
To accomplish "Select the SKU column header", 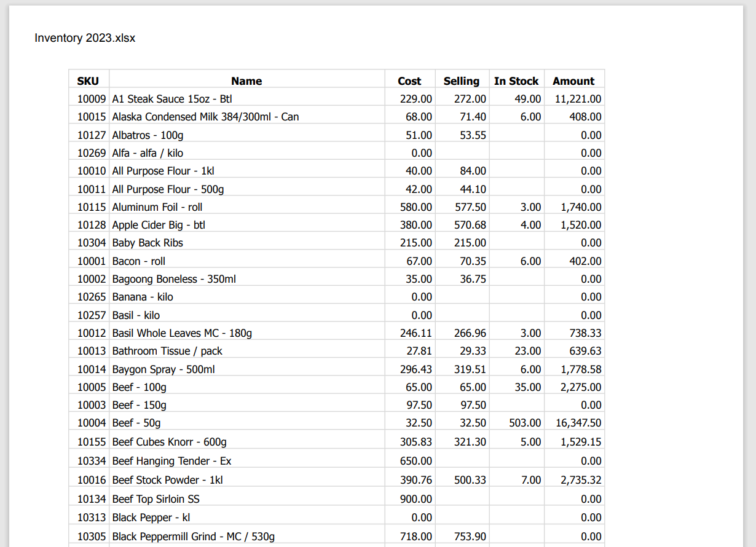I will [x=88, y=81].
